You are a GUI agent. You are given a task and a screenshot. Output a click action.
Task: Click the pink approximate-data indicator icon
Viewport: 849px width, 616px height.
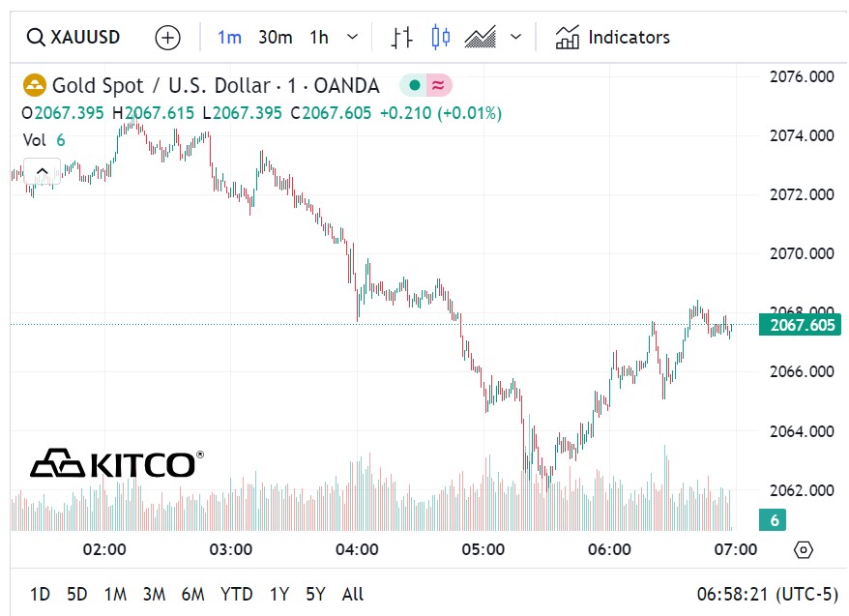coord(438,86)
